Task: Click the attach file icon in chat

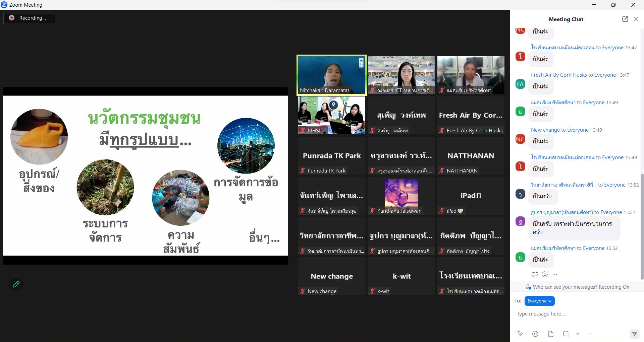Action: point(550,334)
